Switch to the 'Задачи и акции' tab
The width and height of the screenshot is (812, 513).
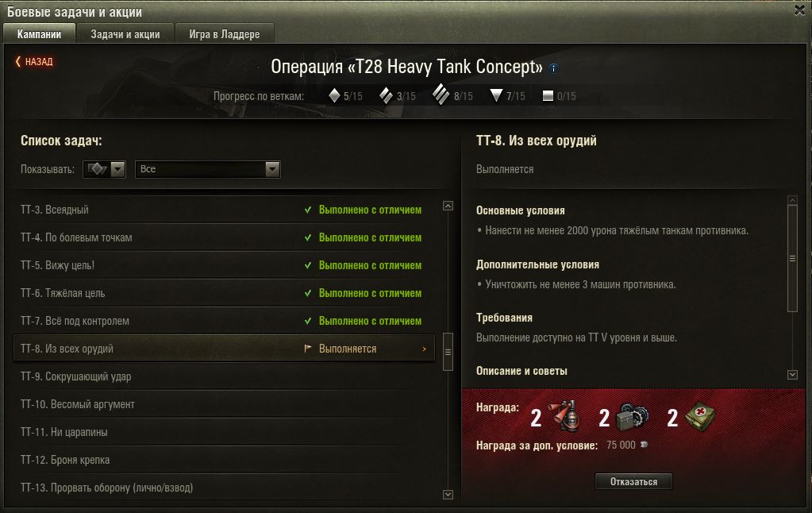coord(125,34)
